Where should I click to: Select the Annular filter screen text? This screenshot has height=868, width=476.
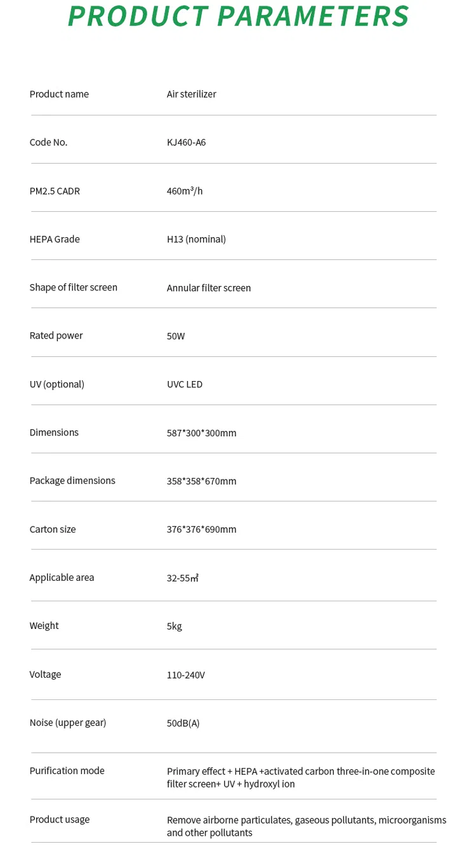click(209, 288)
